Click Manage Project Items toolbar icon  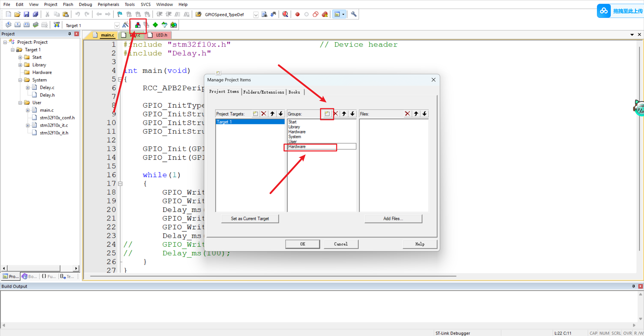(x=138, y=25)
